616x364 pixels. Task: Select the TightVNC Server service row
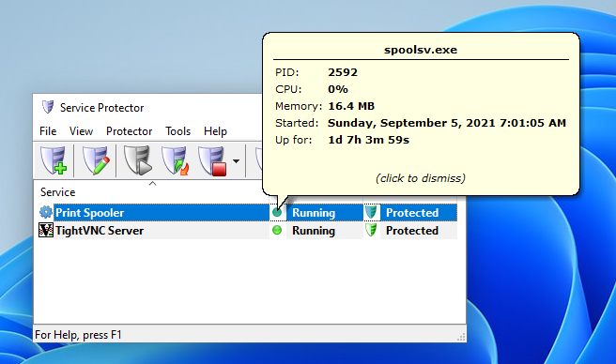(x=248, y=231)
